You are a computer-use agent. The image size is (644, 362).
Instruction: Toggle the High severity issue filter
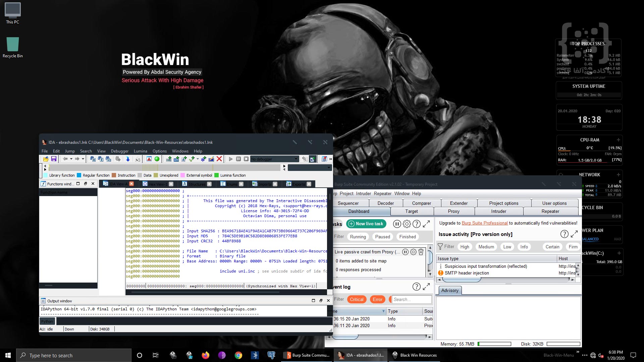(465, 247)
